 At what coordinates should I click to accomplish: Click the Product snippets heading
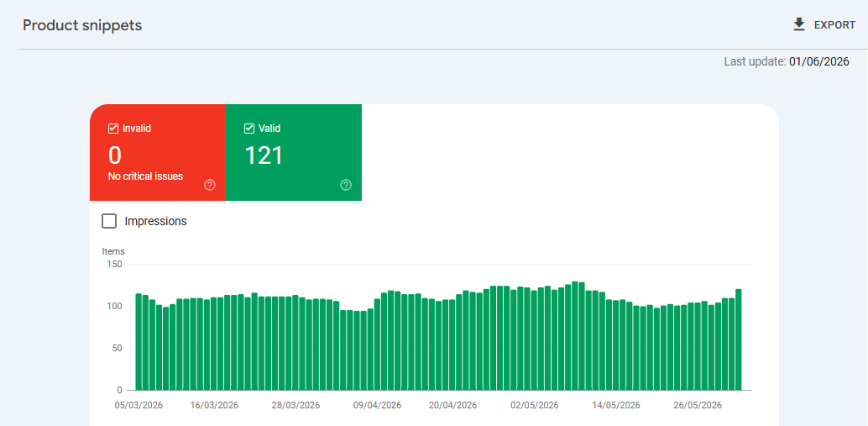coord(82,25)
